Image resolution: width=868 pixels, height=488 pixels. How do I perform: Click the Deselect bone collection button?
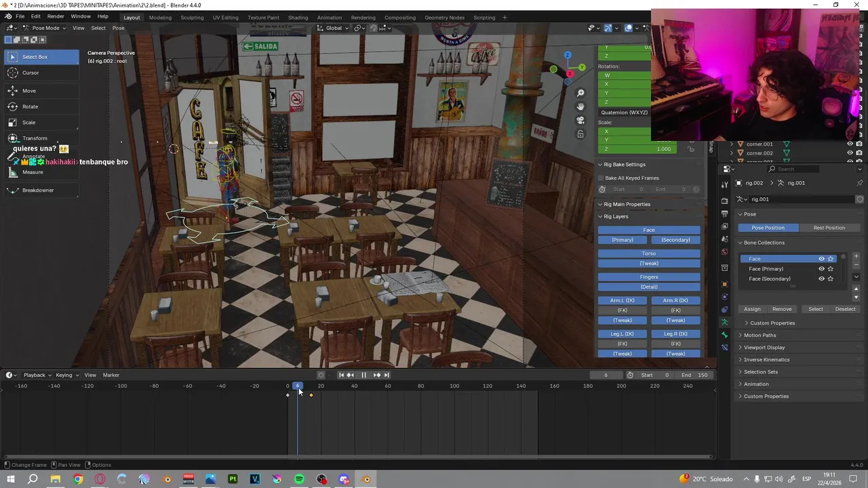pos(845,309)
